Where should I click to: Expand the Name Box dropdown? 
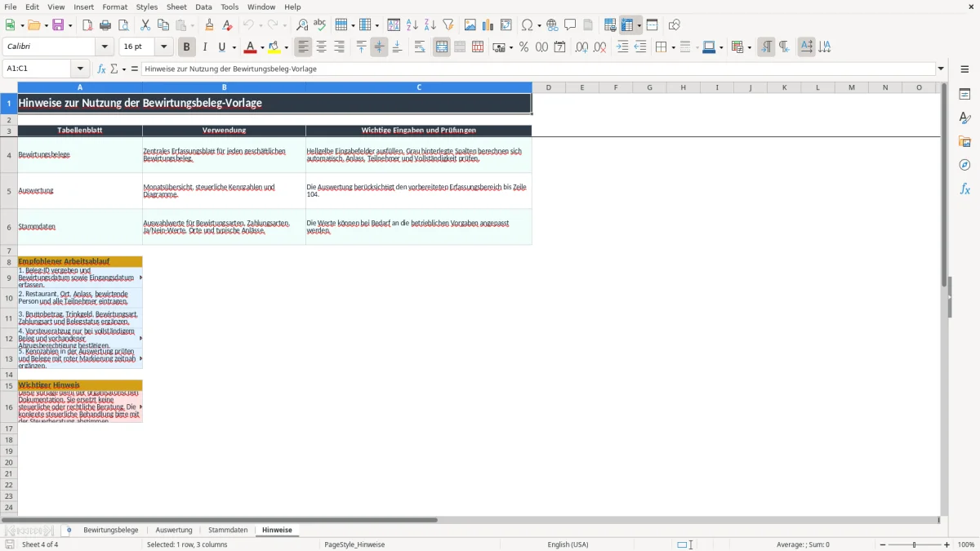[80, 69]
